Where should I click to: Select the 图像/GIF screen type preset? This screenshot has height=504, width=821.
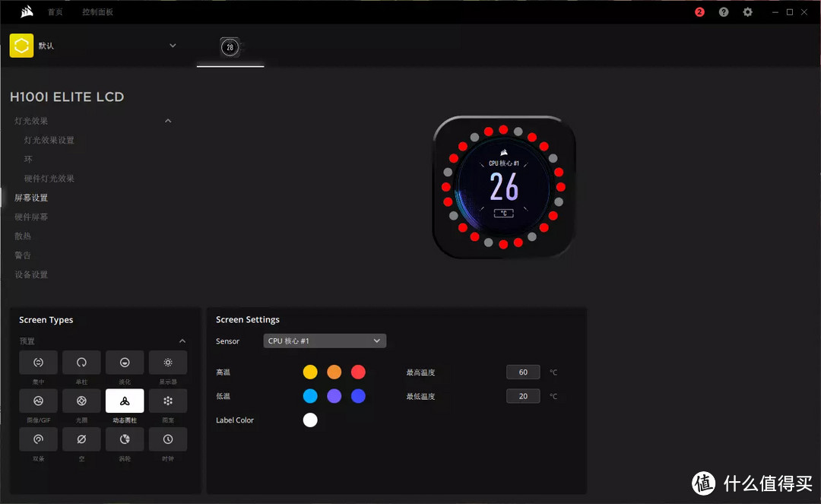coord(38,401)
